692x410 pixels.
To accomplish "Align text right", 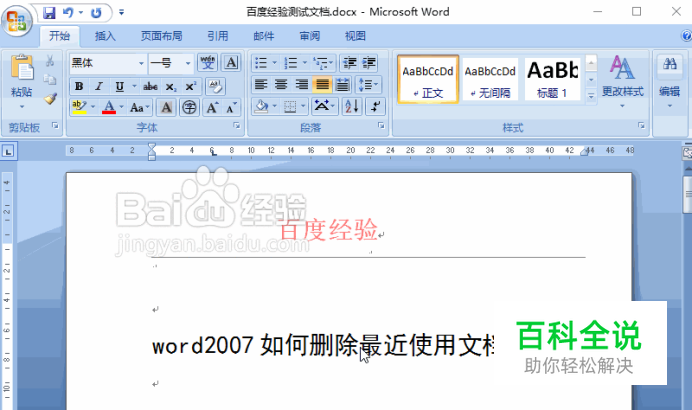I will (x=302, y=84).
